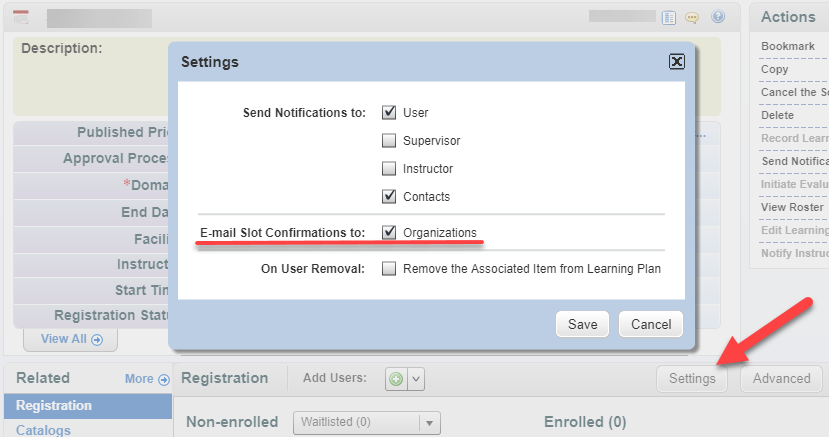Click the arrow icon in View All
Viewport: 829px width, 437px height.
click(97, 339)
